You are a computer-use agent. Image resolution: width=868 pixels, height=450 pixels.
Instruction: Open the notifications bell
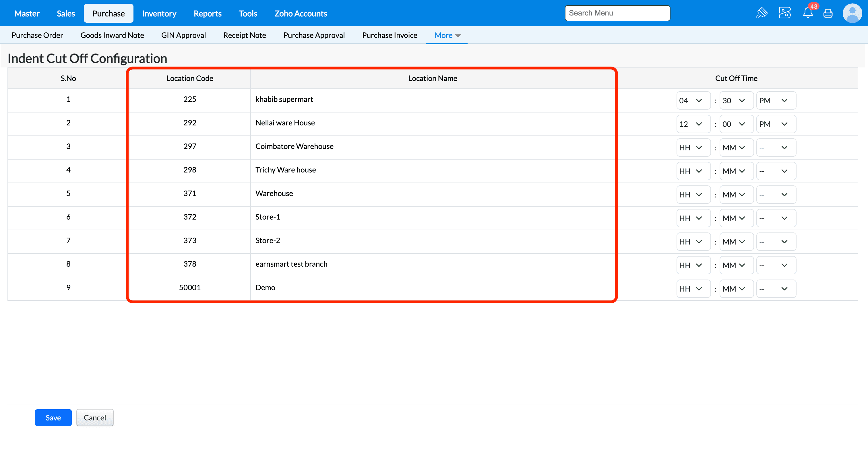pyautogui.click(x=807, y=13)
